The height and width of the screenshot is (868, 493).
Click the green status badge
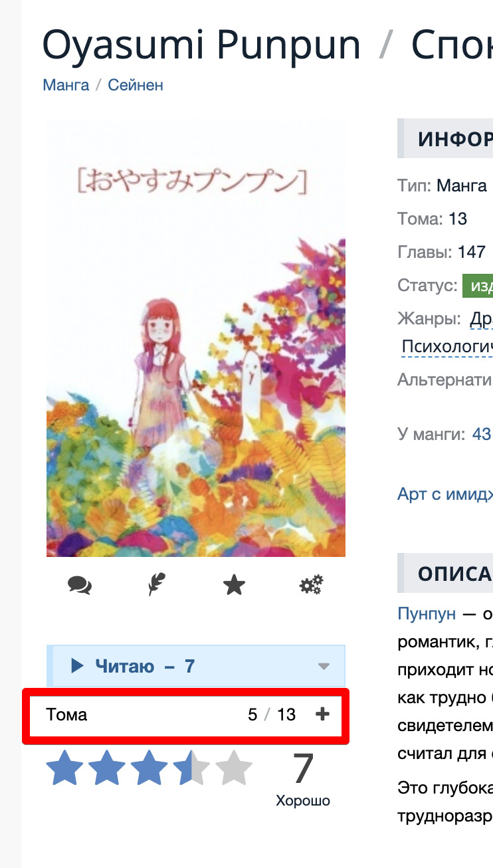478,286
